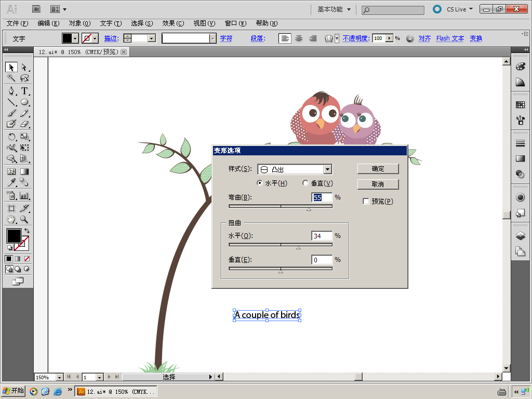Screen dimensions: 532x399
Task: Open the stroke color dropdown arrow
Action: pyautogui.click(x=96, y=38)
